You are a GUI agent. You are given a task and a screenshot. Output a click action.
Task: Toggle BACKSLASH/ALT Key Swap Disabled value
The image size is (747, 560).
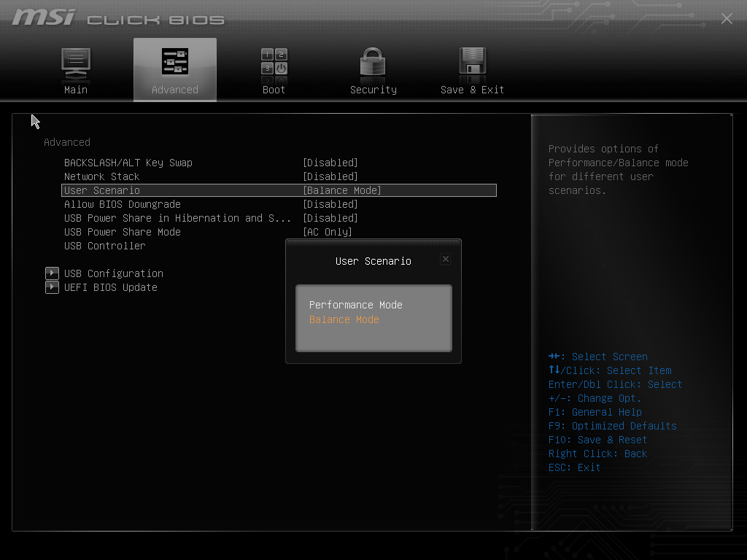(x=330, y=163)
